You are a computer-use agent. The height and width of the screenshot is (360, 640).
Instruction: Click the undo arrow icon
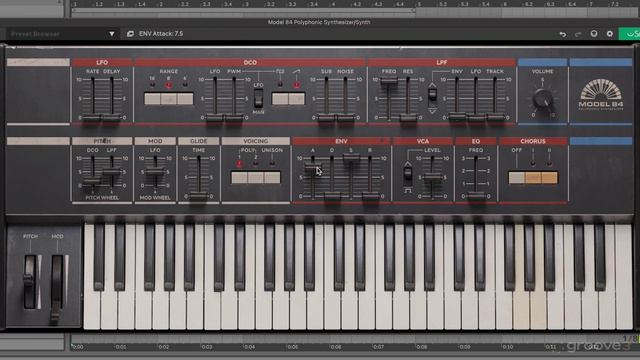click(x=563, y=34)
